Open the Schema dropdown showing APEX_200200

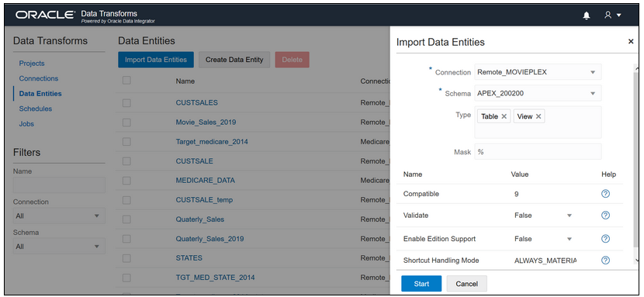[x=538, y=93]
